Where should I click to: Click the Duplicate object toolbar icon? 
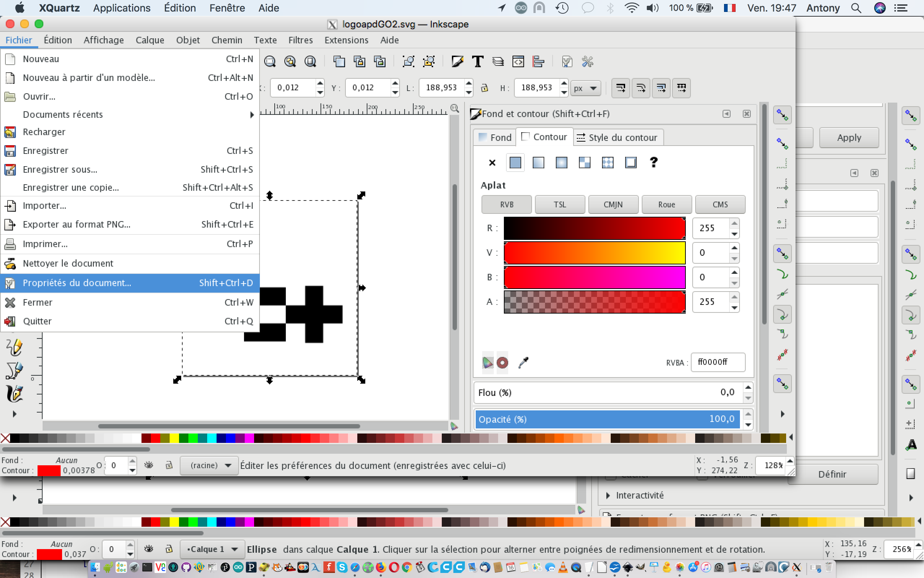(x=339, y=61)
